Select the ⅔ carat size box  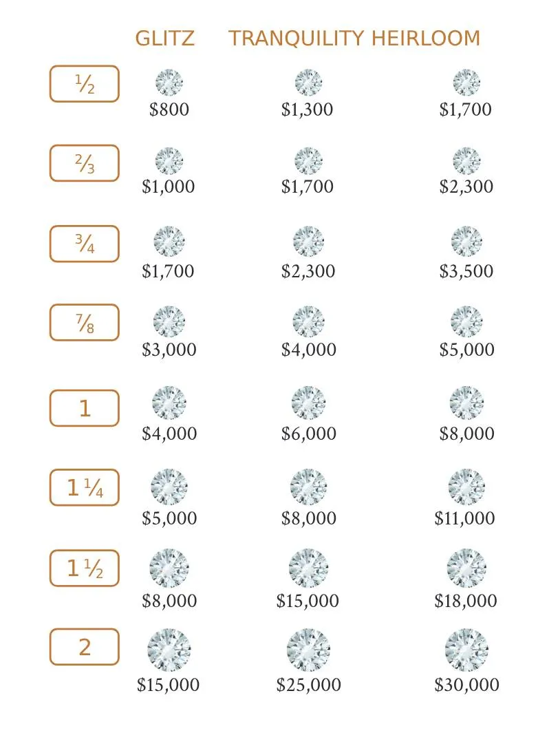click(x=85, y=163)
